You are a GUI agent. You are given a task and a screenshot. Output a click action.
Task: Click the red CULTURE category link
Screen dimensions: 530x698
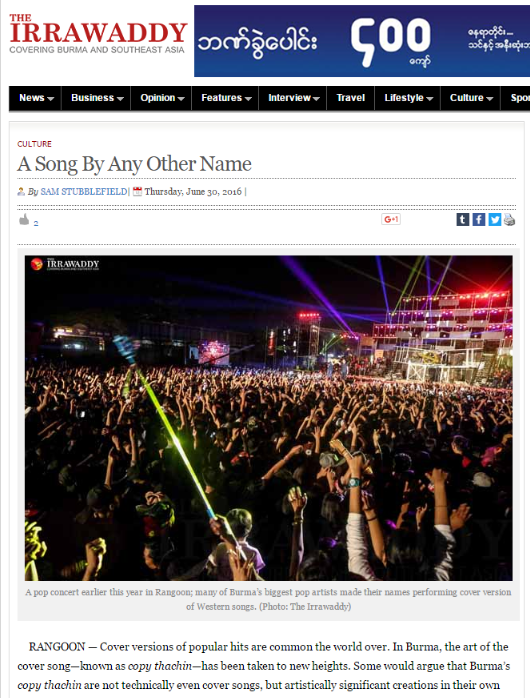(x=34, y=144)
